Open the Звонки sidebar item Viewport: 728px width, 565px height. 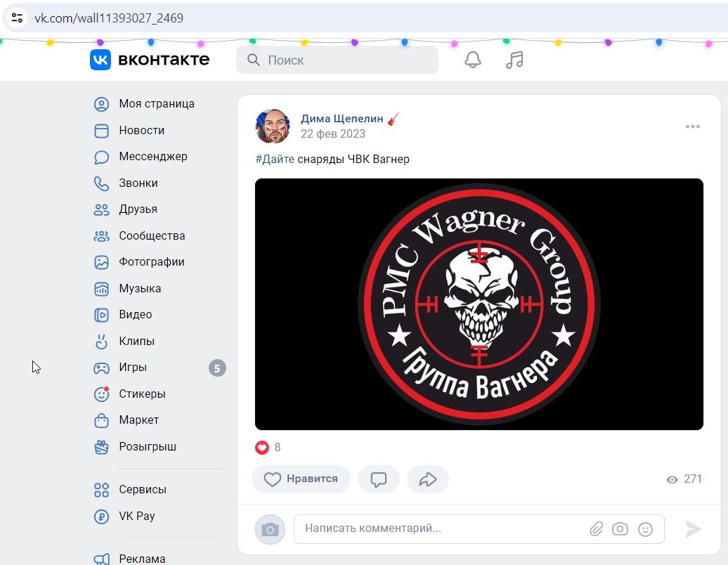[x=138, y=183]
